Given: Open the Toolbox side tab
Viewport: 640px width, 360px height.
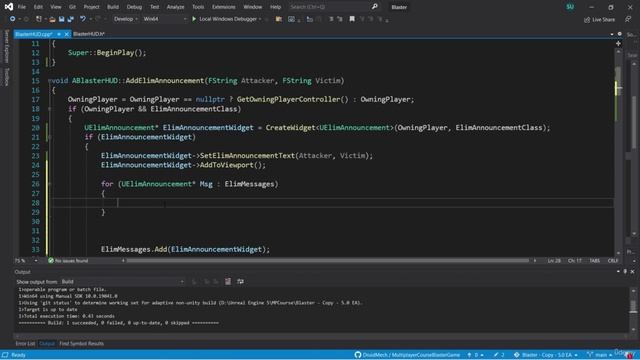Looking at the screenshot, I should (6, 77).
